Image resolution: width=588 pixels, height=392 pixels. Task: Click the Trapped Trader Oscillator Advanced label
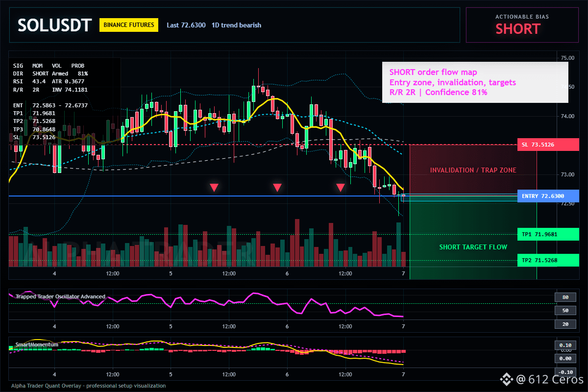pos(60,296)
